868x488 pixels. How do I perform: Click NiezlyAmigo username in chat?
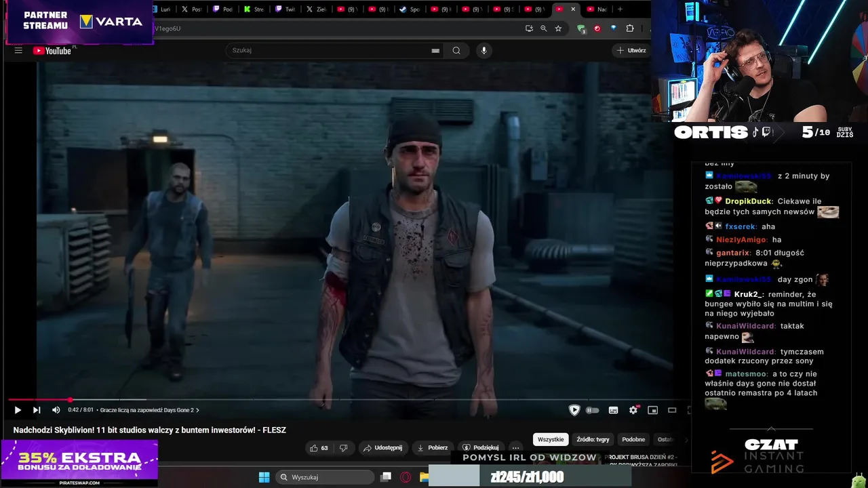[x=741, y=240]
